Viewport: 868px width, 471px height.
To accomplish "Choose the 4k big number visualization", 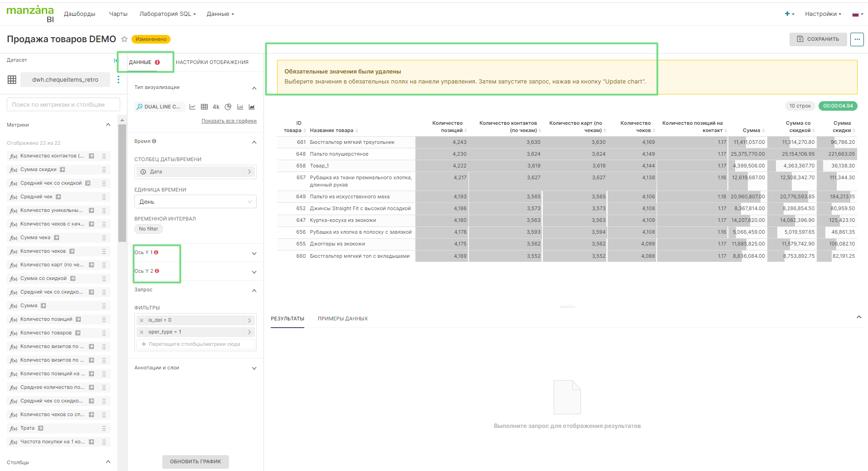I will pos(216,107).
